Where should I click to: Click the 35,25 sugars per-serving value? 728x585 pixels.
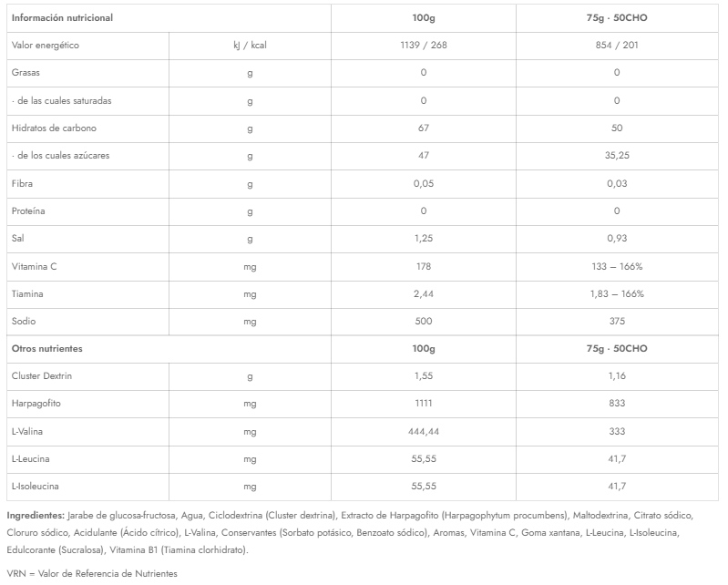coord(617,156)
